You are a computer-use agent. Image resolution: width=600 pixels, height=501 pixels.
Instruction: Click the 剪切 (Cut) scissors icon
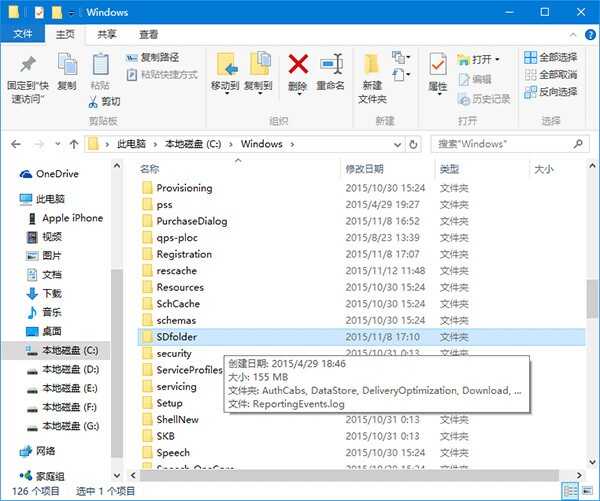point(103,101)
